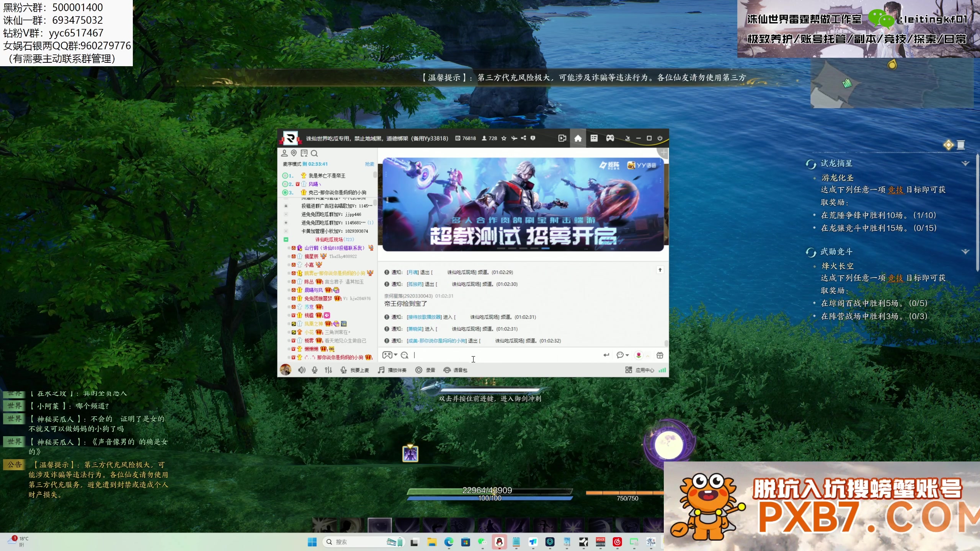Expand the flower options caret
The width and height of the screenshot is (980, 551).
(x=648, y=356)
